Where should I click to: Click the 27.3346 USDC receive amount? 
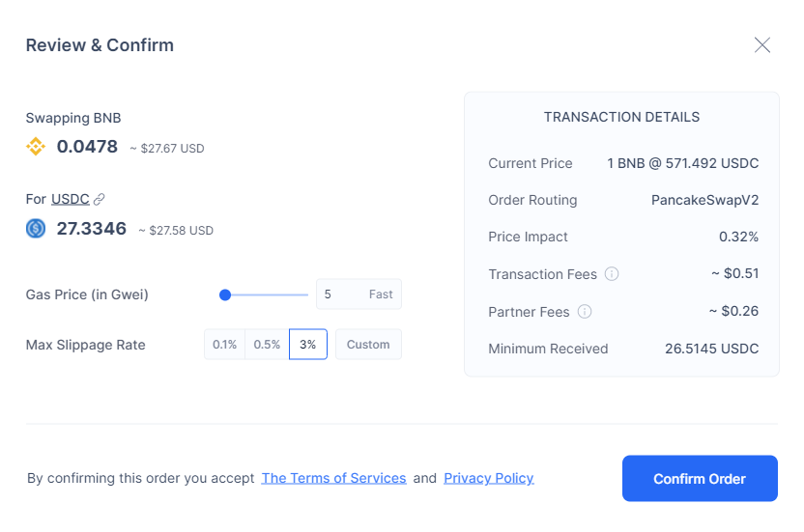92,229
